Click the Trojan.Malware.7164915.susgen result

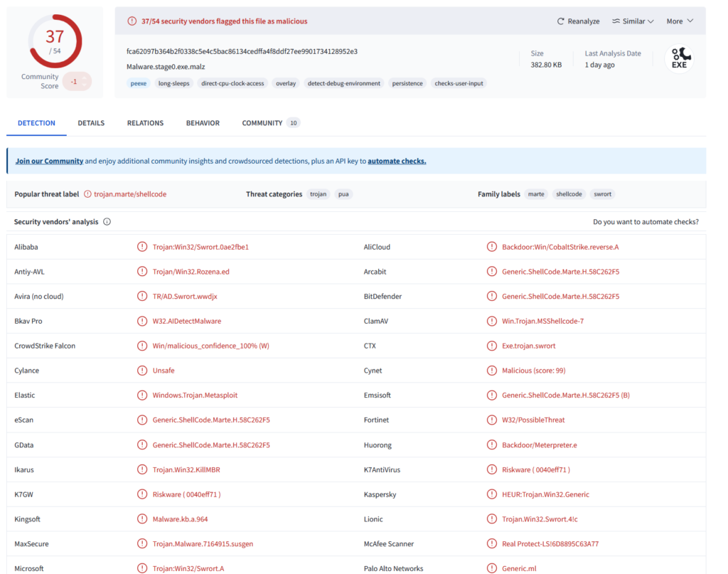(x=203, y=544)
